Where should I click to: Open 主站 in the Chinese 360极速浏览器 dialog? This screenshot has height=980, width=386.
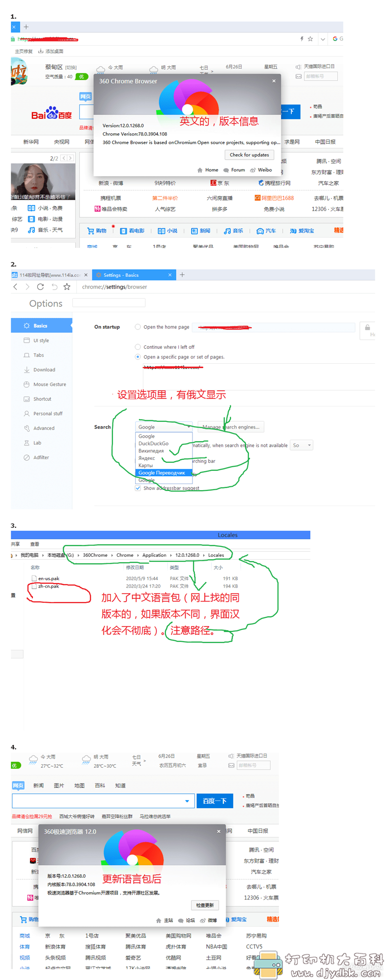pyautogui.click(x=164, y=920)
